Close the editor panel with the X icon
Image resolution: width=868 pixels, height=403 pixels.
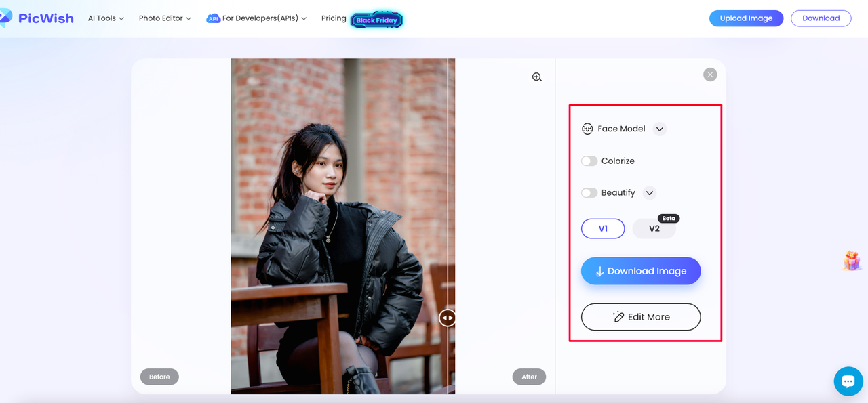[x=710, y=75]
